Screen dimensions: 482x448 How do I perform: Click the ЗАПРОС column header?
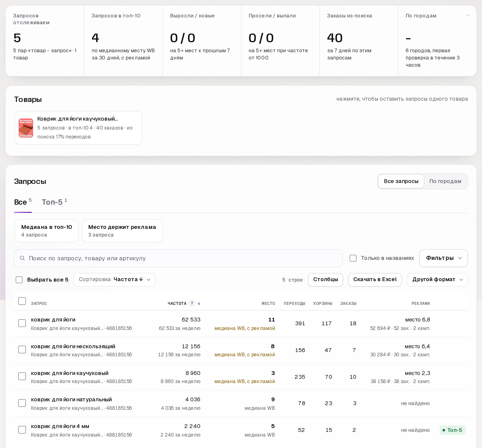[39, 303]
